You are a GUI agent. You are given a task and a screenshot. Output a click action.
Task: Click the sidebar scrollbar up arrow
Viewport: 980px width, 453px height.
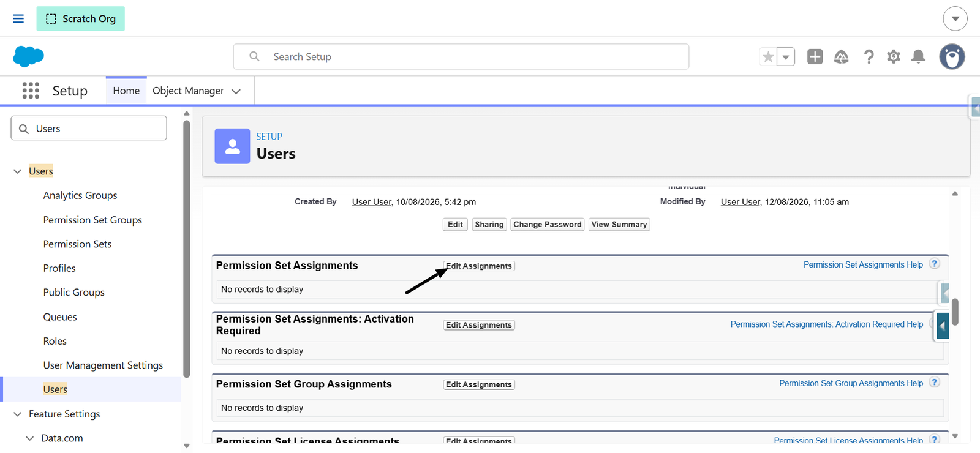[187, 113]
